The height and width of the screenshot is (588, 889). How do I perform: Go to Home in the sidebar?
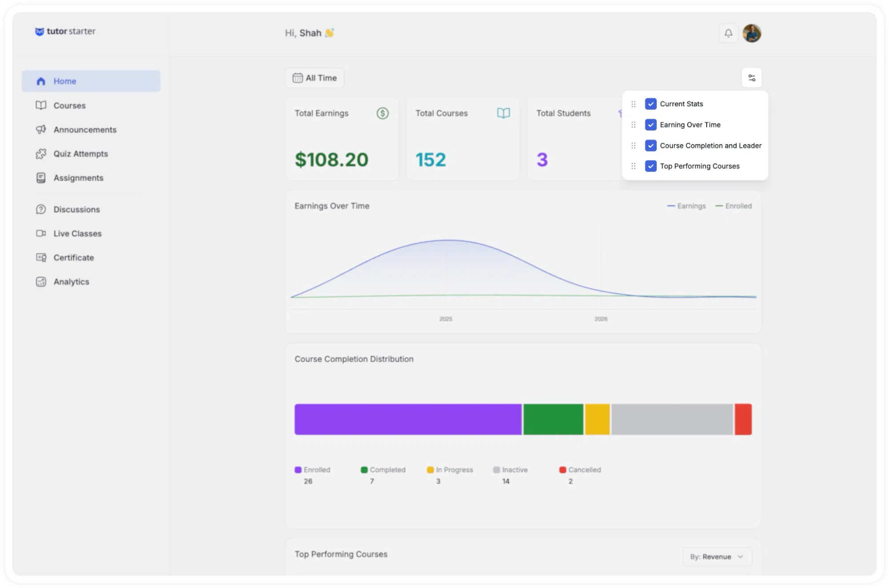(91, 81)
